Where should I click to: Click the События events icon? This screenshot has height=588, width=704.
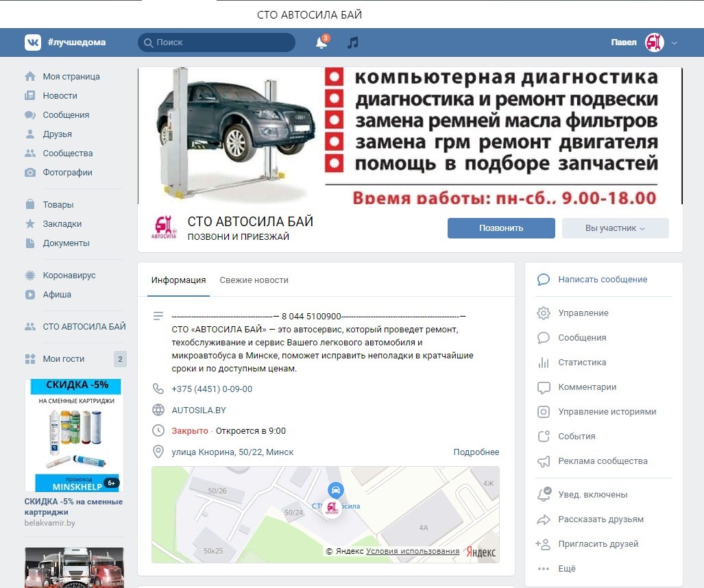point(544,437)
